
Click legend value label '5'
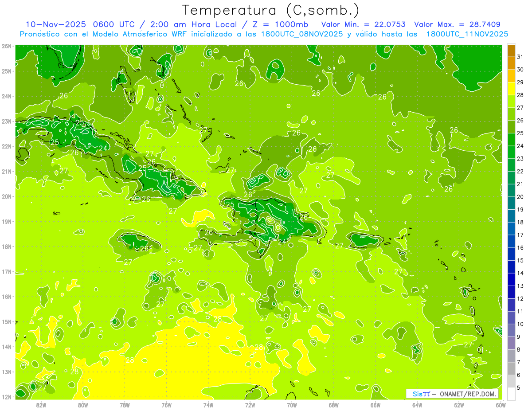point(519,388)
